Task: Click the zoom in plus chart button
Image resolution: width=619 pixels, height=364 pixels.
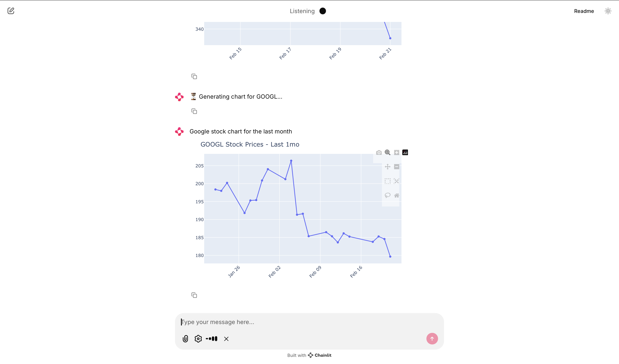Action: (397, 153)
